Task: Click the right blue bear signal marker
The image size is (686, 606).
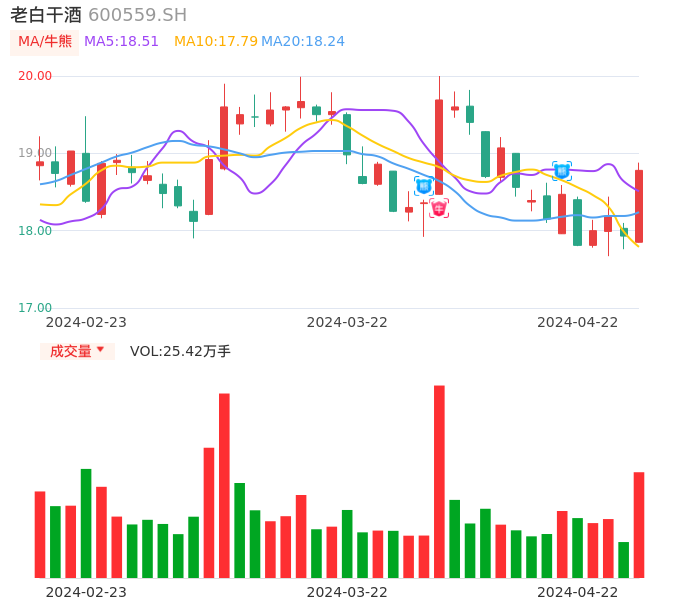Action: point(561,171)
